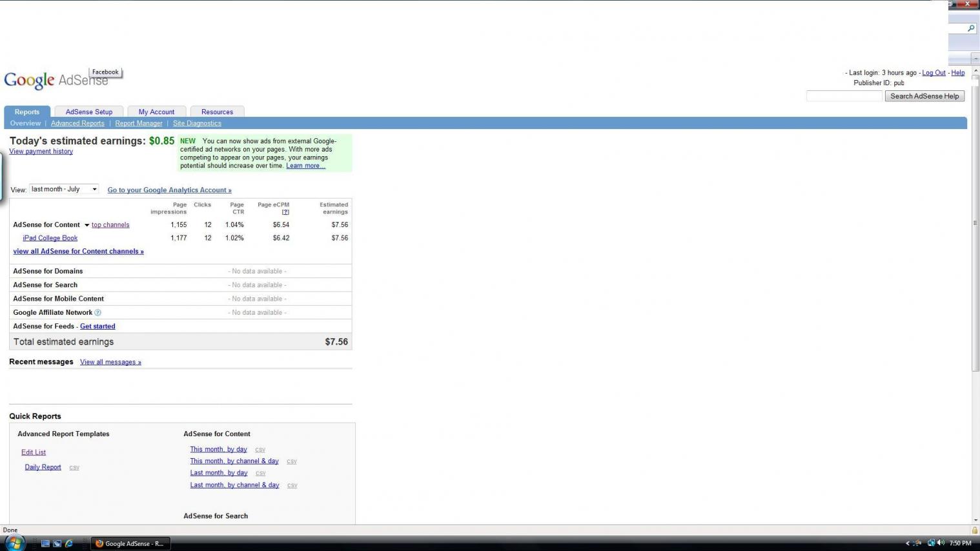Open the Reports tab
The width and height of the screenshot is (980, 551).
coord(27,112)
